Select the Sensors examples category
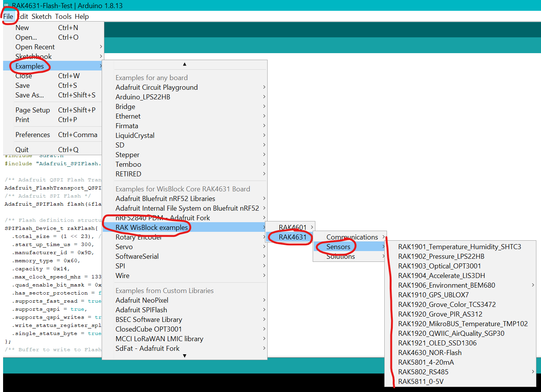This screenshot has height=392, width=541. [x=350, y=247]
